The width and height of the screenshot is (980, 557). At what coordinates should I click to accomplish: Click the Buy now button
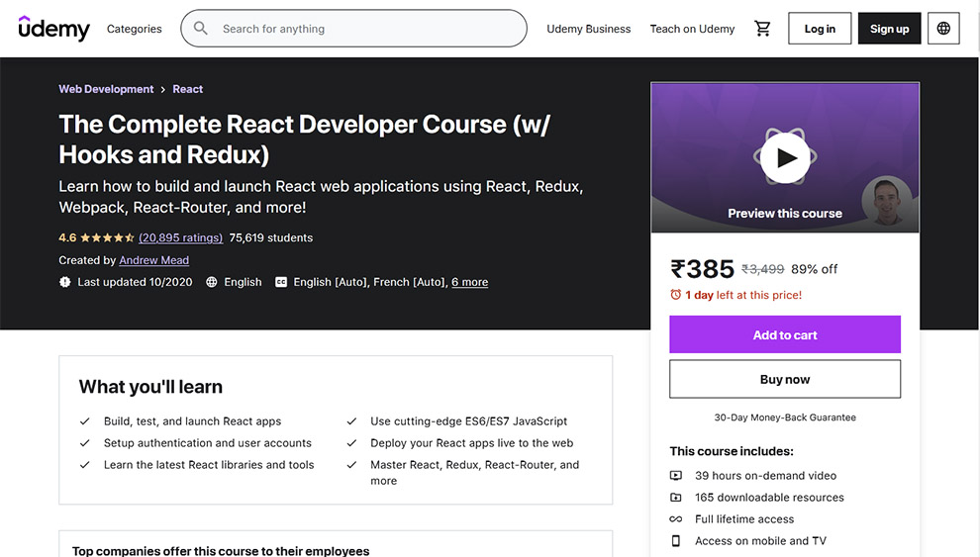click(x=785, y=379)
